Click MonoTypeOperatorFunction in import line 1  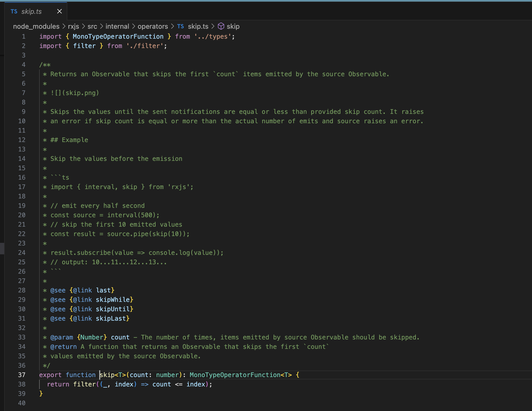[x=118, y=36]
